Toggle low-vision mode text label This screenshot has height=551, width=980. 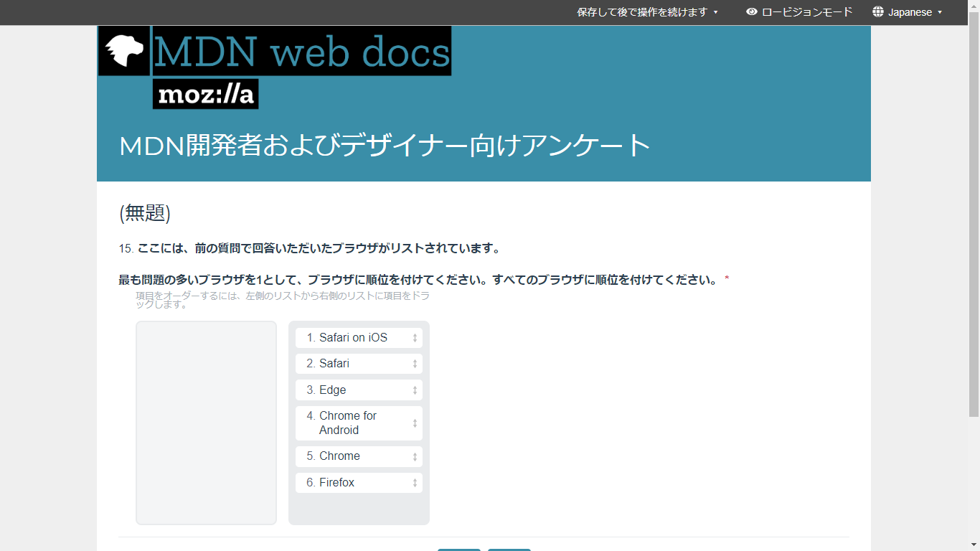coord(807,12)
